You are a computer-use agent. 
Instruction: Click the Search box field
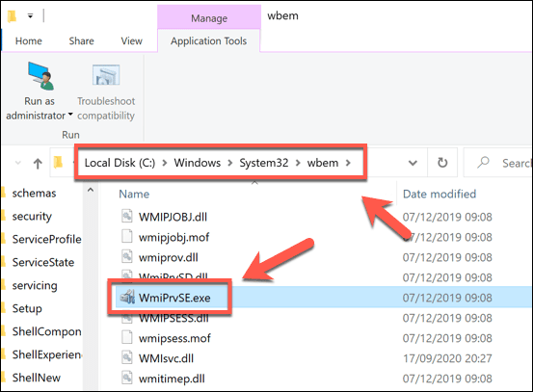(x=498, y=163)
